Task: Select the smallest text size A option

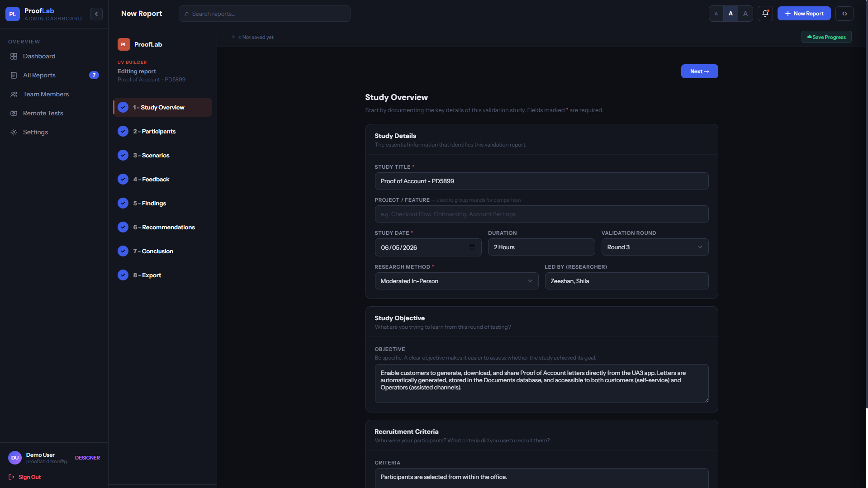Action: point(716,14)
